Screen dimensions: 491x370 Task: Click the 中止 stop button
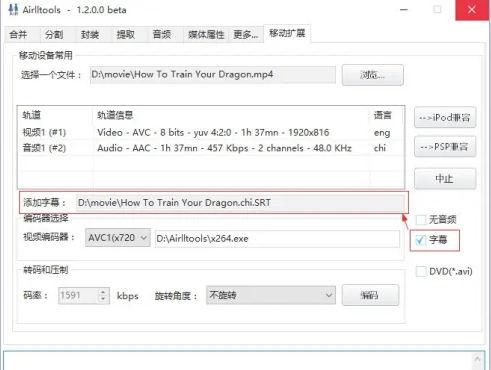445,179
